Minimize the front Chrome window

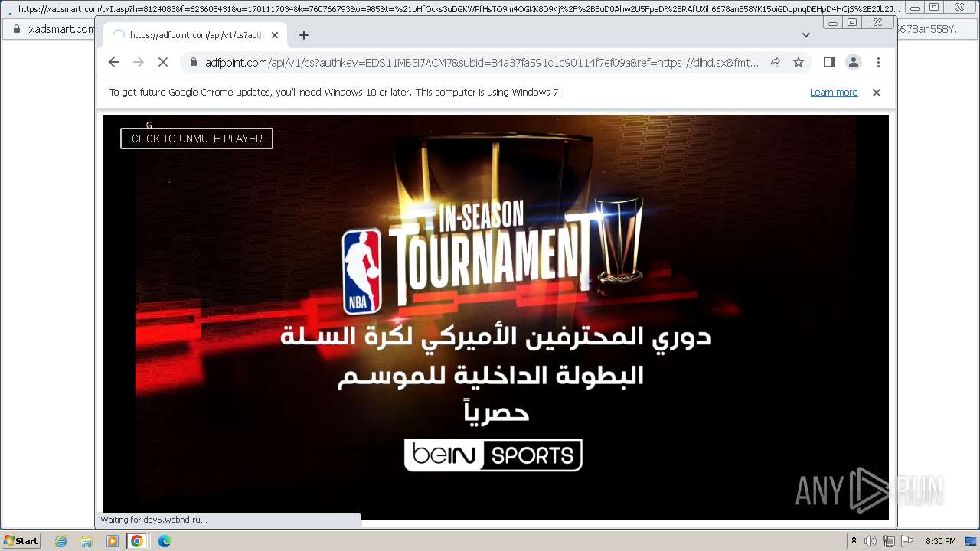click(x=833, y=23)
